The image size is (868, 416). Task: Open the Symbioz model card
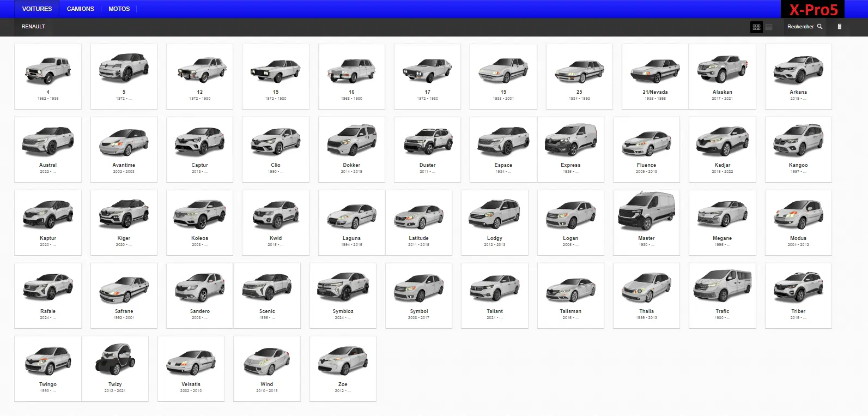point(343,296)
